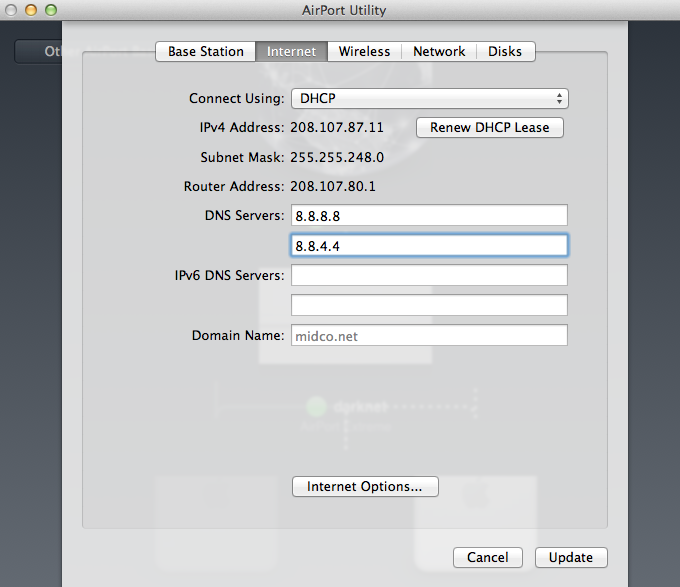Viewport: 680px width, 587px height.
Task: Click the IPv6 DNS Servers label
Action: pyautogui.click(x=229, y=275)
